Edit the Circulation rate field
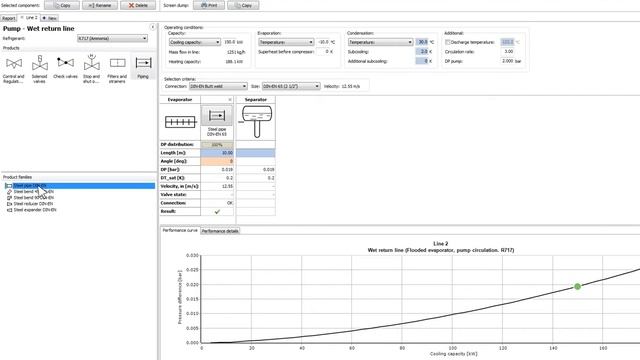 click(x=507, y=52)
